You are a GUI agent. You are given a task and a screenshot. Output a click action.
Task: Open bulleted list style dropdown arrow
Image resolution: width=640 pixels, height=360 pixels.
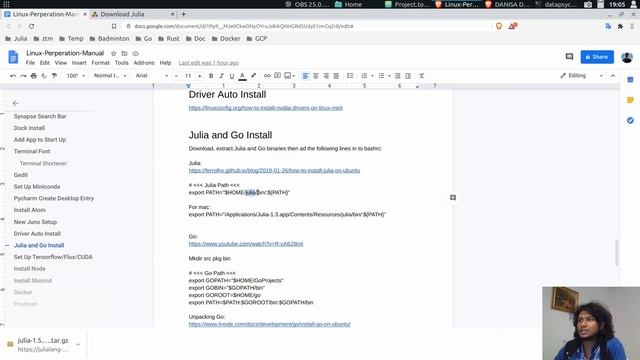click(389, 76)
